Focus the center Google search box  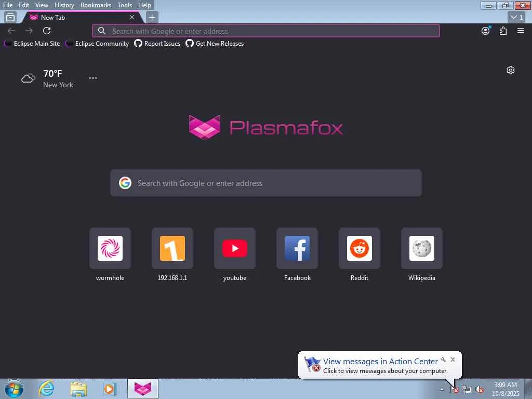[x=266, y=183]
